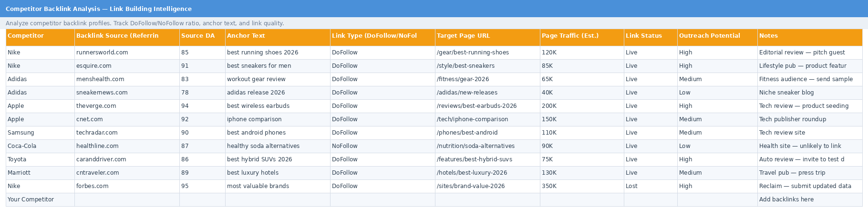
Task: Select /reviews/best-earbuds-2026 cell
Action: point(487,106)
